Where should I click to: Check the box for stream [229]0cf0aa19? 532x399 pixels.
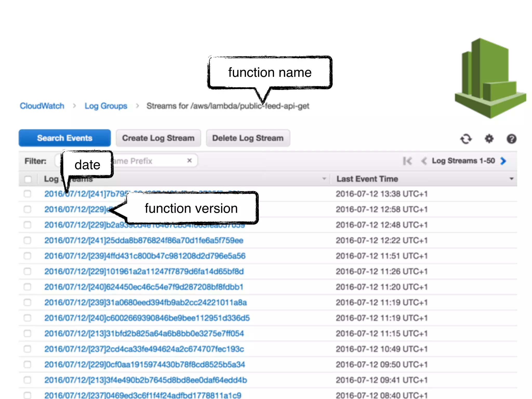coord(28,364)
